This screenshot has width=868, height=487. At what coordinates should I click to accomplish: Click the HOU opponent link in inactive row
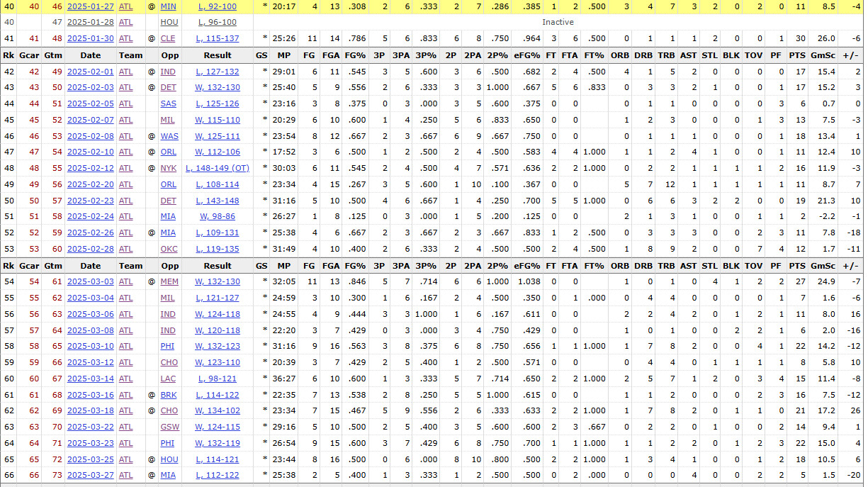coord(169,22)
